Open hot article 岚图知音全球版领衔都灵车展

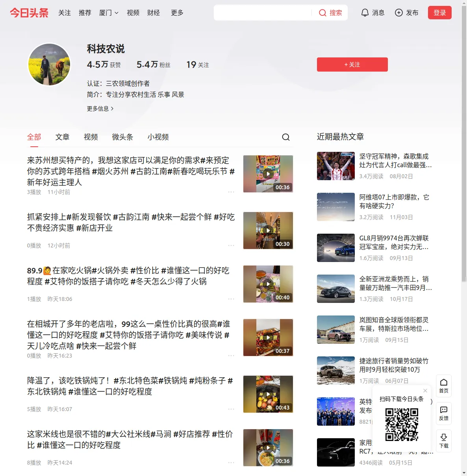tap(394, 324)
